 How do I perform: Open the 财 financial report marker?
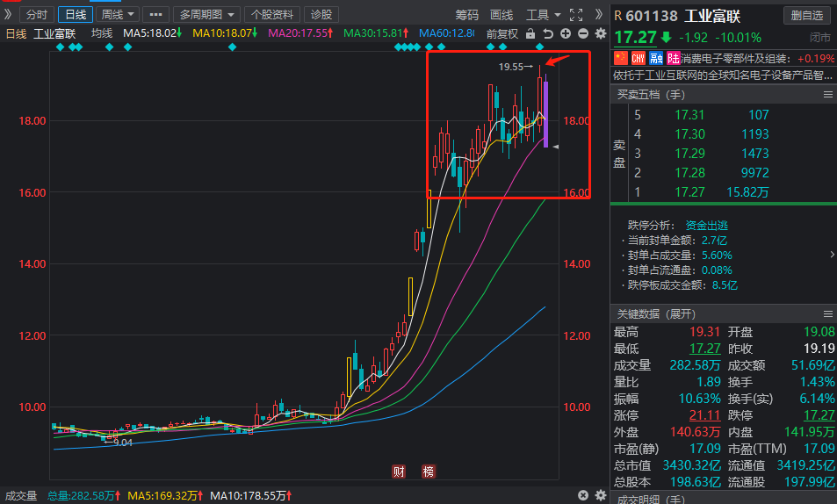pos(399,472)
